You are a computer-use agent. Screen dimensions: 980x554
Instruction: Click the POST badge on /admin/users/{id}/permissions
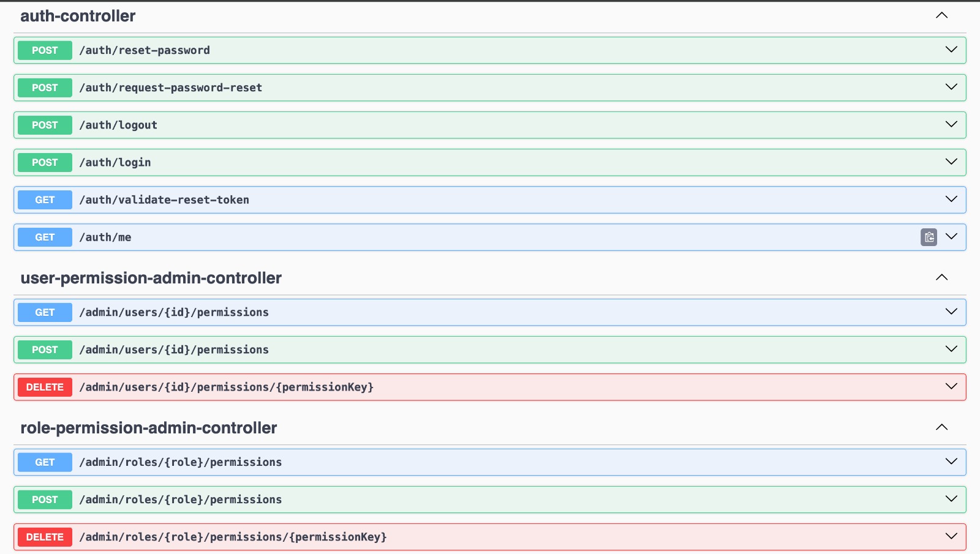(44, 350)
